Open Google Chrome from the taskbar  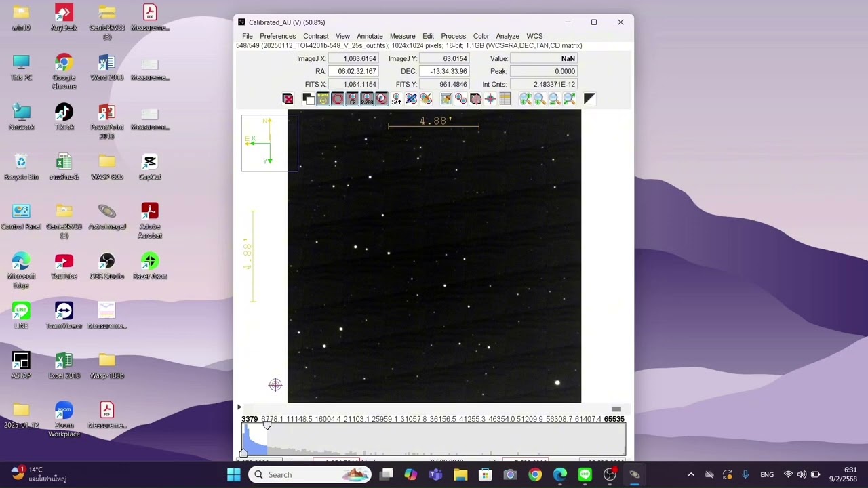(535, 474)
